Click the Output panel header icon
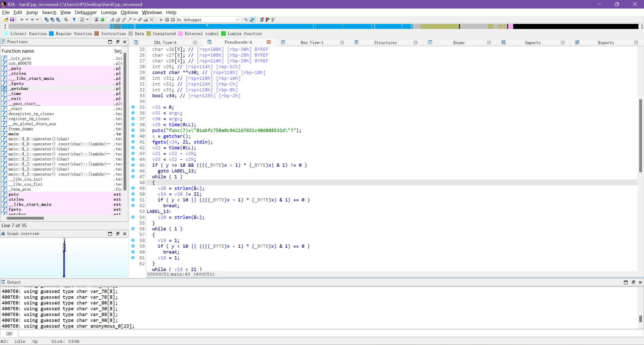Screen dimensions: 644x345 (x=3, y=282)
